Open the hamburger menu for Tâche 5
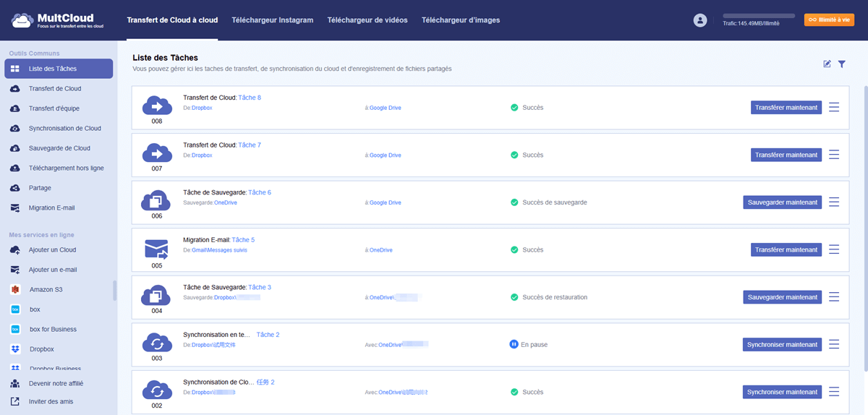Screen dimensions: 868x415 (x=834, y=249)
